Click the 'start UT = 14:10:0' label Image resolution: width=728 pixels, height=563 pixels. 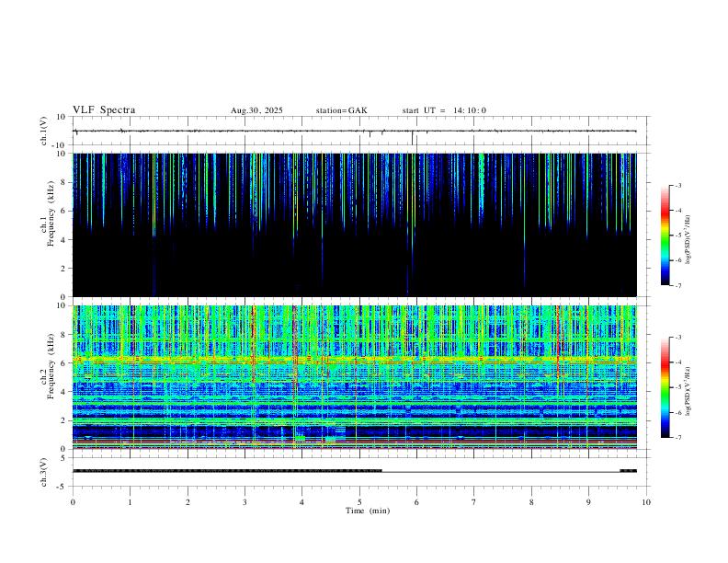444,110
